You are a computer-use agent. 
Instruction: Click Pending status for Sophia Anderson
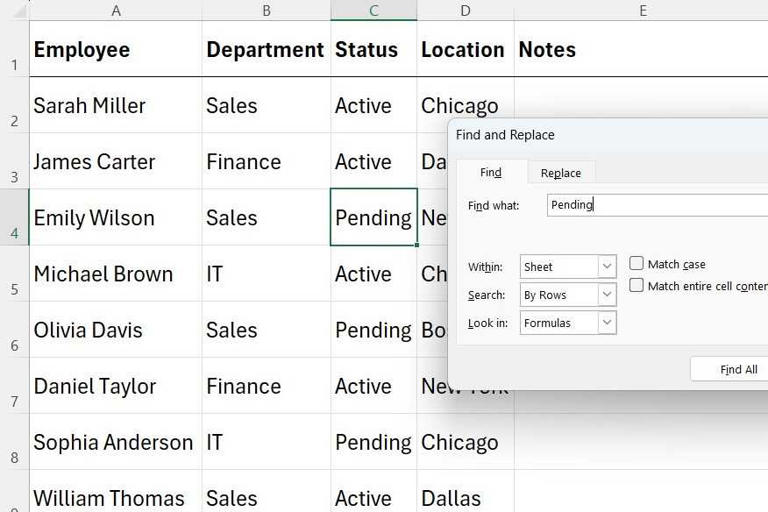(x=374, y=441)
